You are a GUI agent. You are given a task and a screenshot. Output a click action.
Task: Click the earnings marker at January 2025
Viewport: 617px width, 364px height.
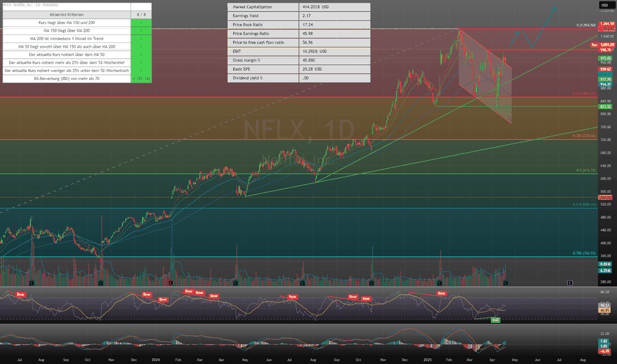[x=439, y=283]
